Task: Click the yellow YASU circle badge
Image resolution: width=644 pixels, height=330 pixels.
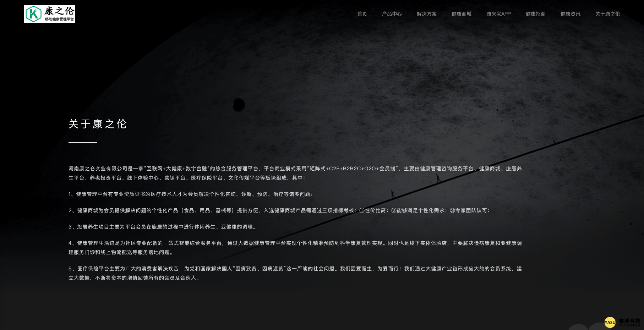Action: point(610,322)
